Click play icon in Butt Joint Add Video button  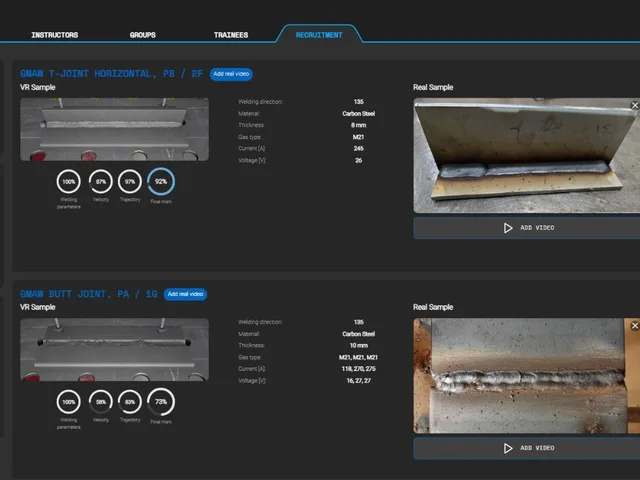(508, 448)
